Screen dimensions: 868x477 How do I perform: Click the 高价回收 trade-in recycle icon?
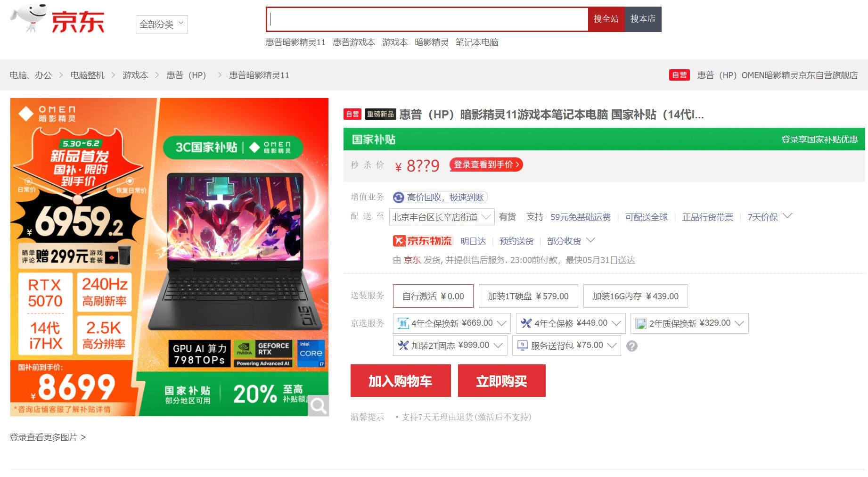click(398, 197)
